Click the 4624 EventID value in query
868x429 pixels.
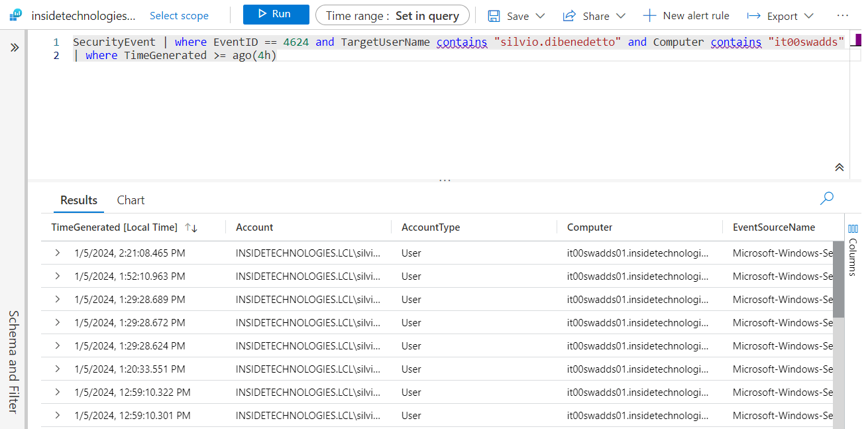296,42
